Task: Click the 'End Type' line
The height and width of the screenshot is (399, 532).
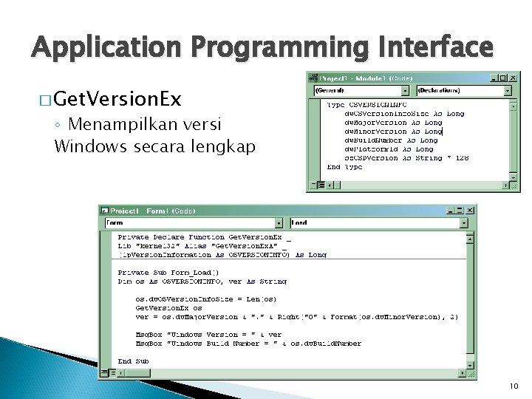Action: pyautogui.click(x=344, y=166)
